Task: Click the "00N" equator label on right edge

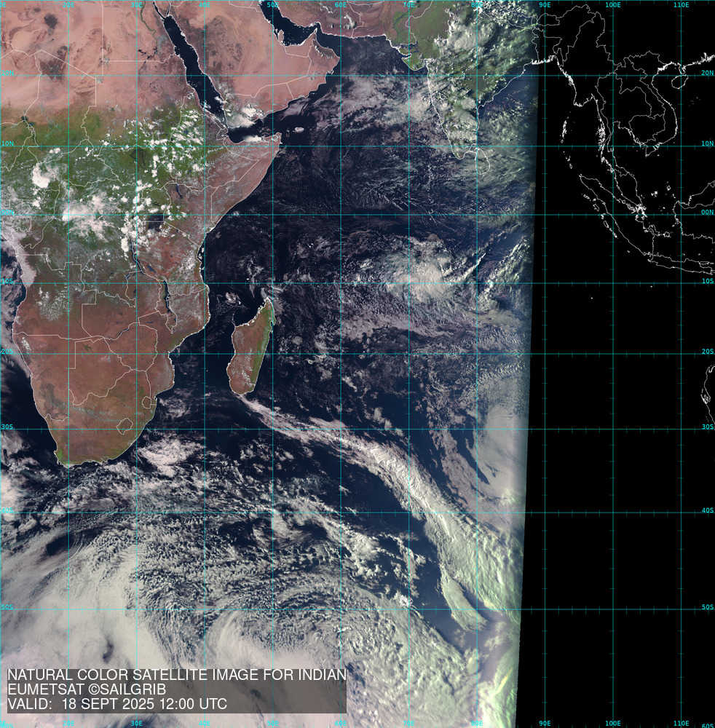Action: coord(706,213)
